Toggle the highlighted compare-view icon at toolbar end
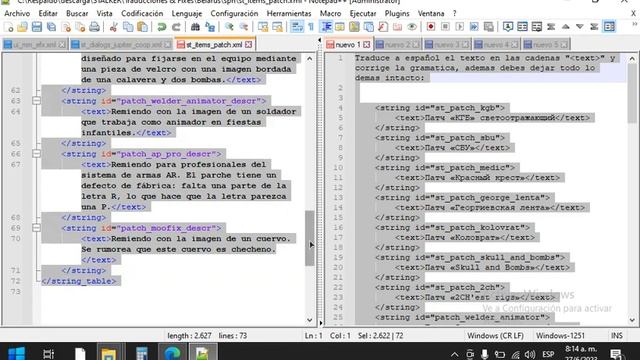 pos(609,27)
